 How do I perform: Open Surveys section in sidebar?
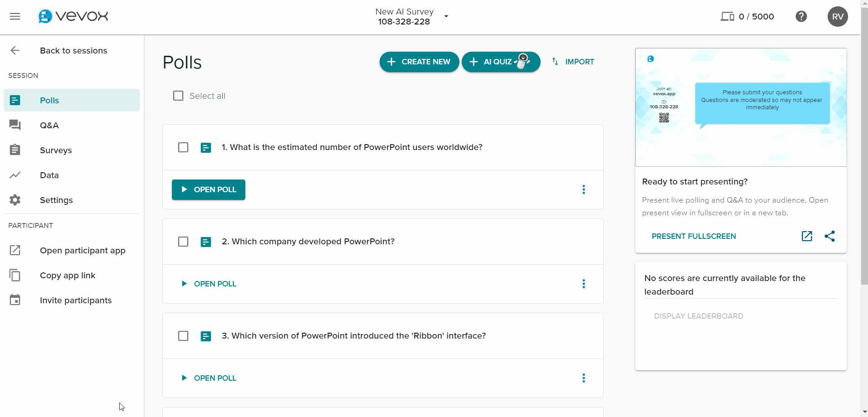tap(72, 150)
